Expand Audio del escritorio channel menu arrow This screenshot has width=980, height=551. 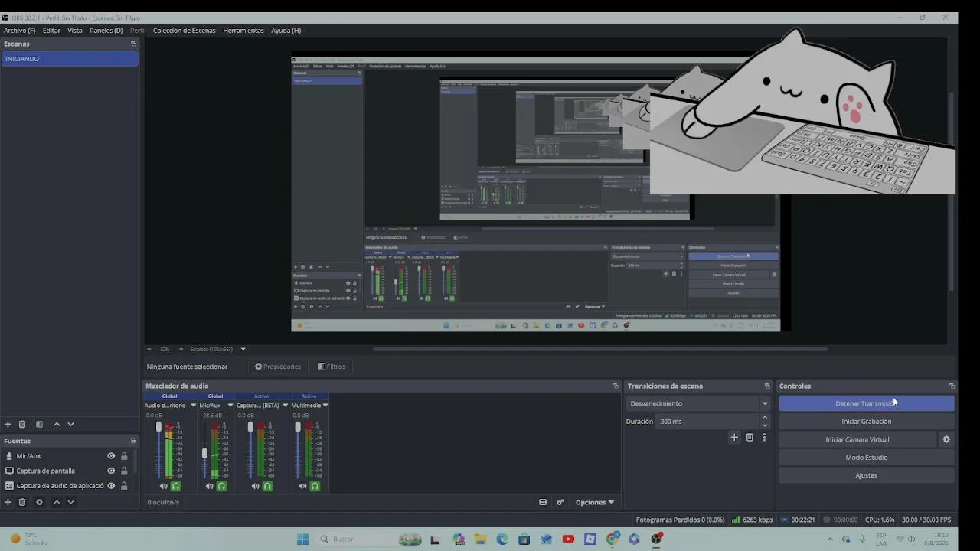[193, 405]
